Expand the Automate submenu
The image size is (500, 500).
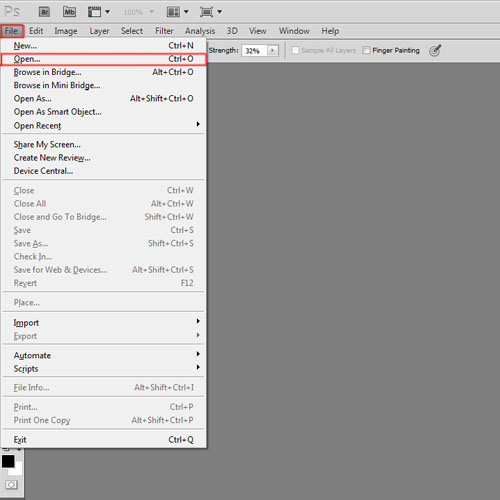(103, 355)
